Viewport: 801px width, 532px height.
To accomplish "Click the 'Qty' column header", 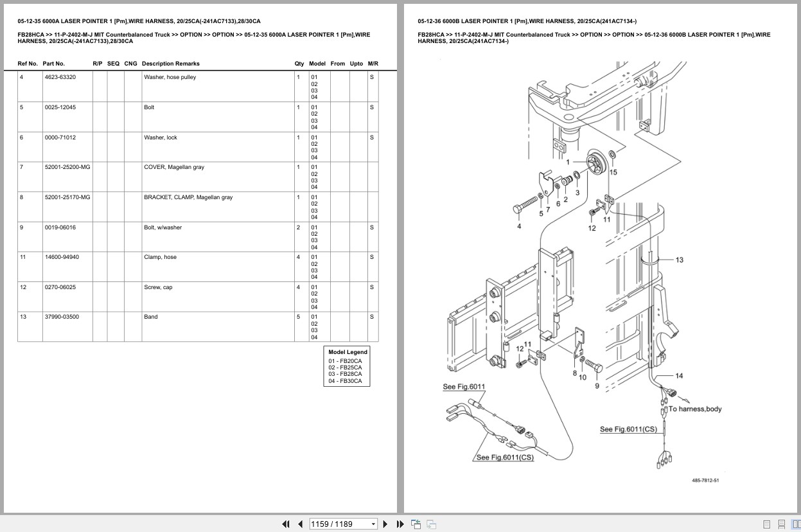I will (x=299, y=64).
